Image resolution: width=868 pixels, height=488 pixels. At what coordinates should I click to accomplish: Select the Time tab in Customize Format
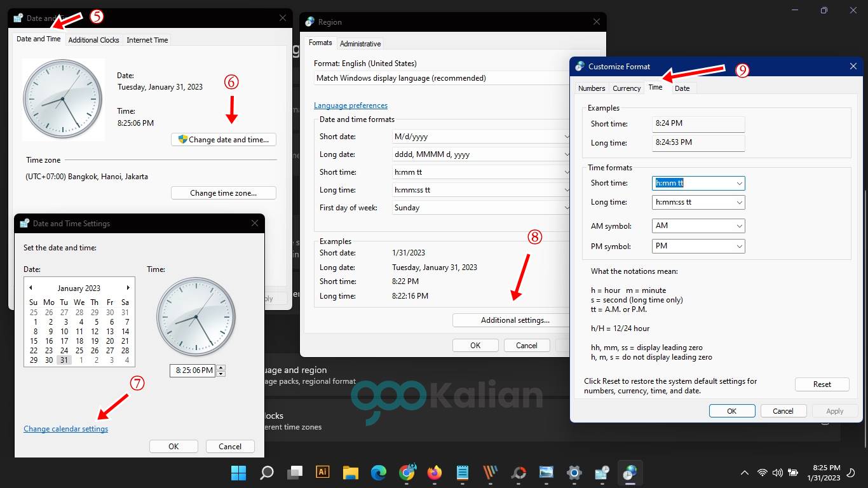tap(655, 87)
